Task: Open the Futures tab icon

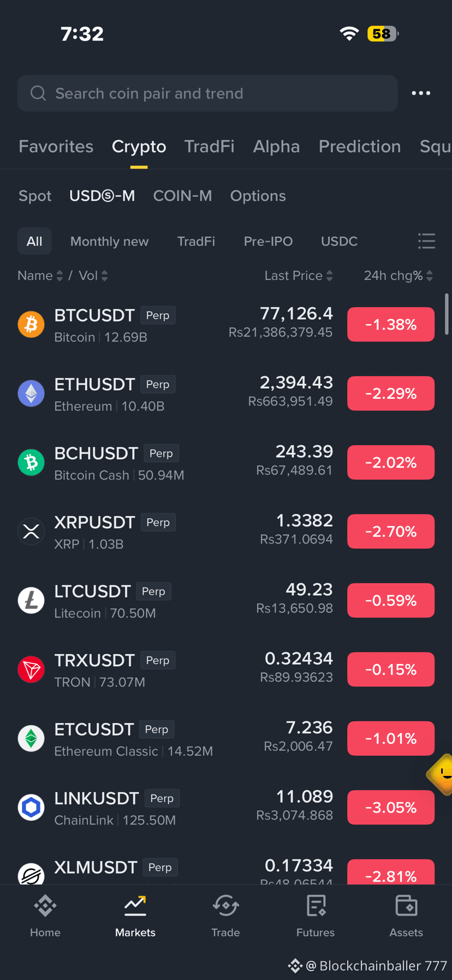Action: [316, 907]
